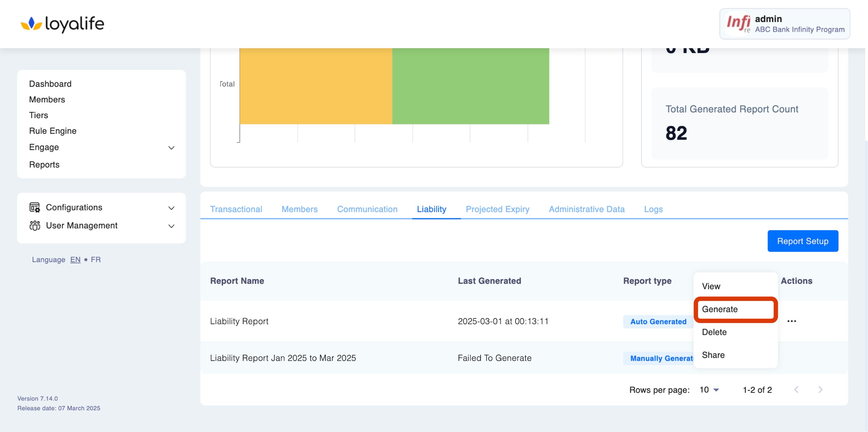Open the rows per page dropdown
This screenshot has height=432, width=868.
coord(709,390)
